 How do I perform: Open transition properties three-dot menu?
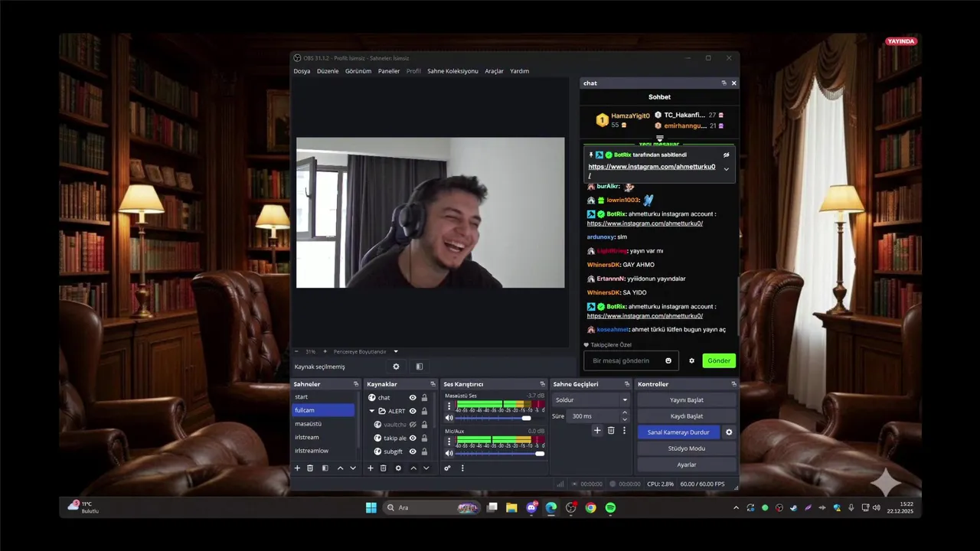coord(624,430)
